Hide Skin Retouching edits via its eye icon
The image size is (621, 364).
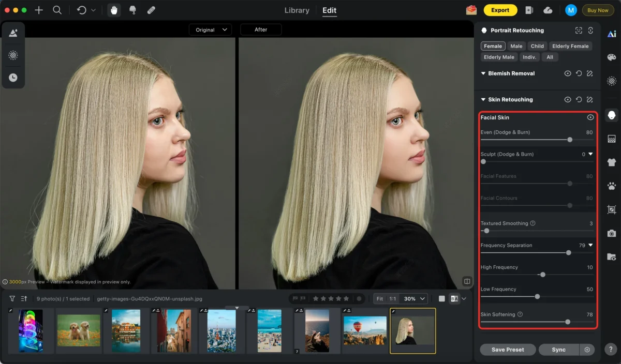(x=568, y=99)
